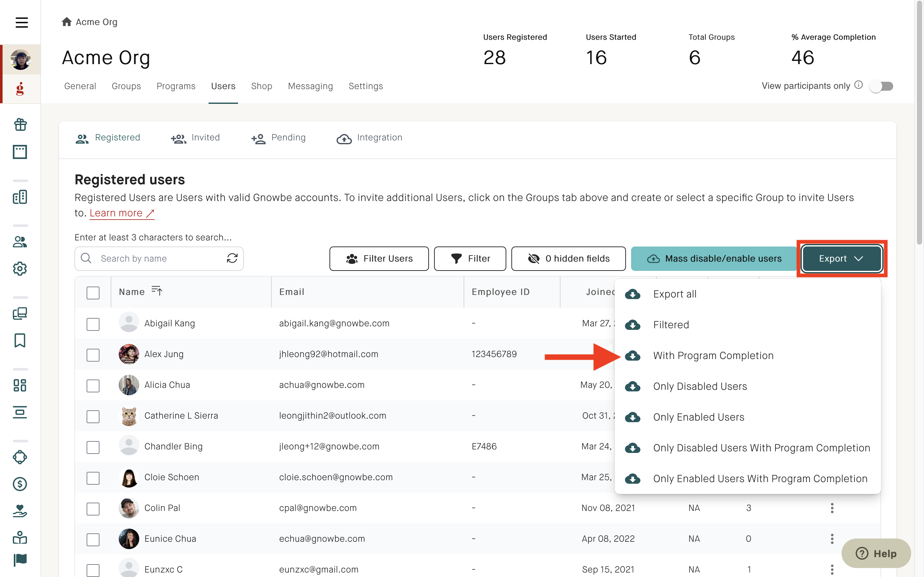Check the box for Alex Jung
Screen dimensions: 924x577
pyautogui.click(x=93, y=355)
